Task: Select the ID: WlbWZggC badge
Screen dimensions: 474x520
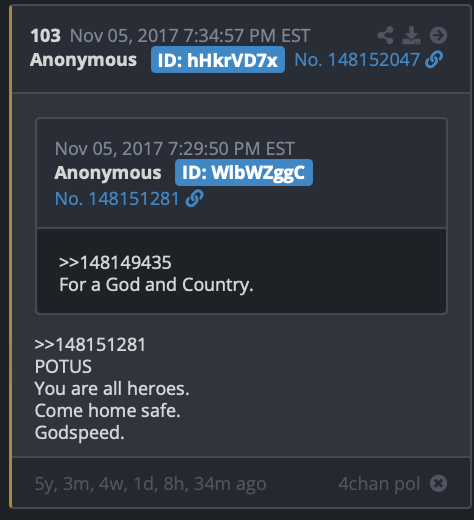Action: tap(244, 173)
